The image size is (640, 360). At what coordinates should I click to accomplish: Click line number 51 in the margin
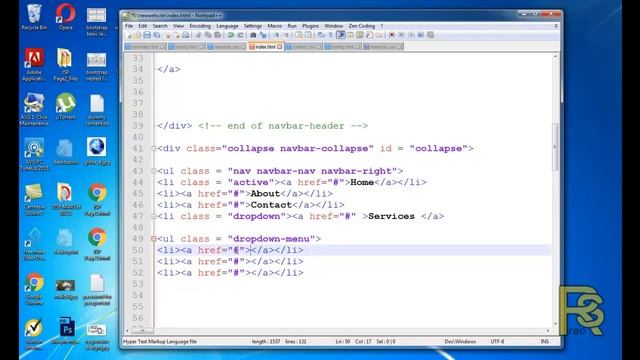(x=138, y=262)
